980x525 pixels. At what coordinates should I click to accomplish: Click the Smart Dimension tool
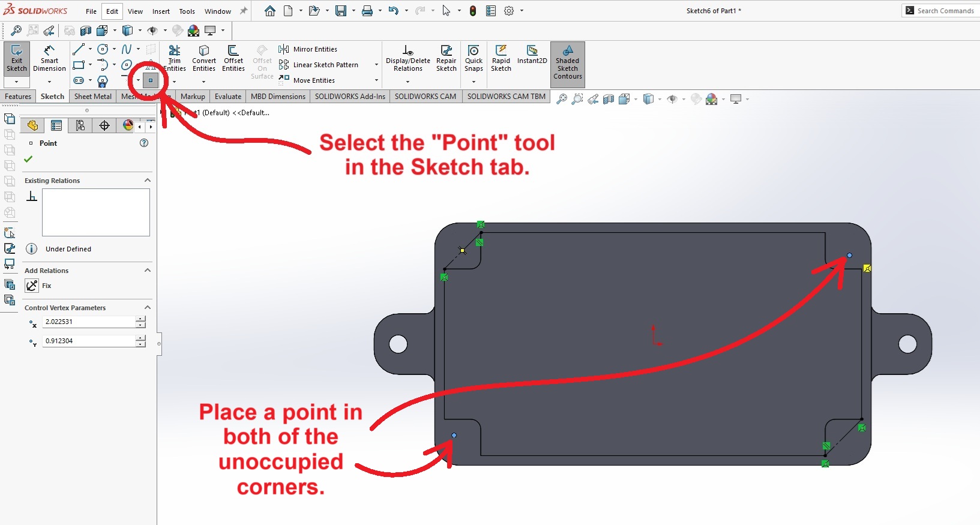point(49,59)
